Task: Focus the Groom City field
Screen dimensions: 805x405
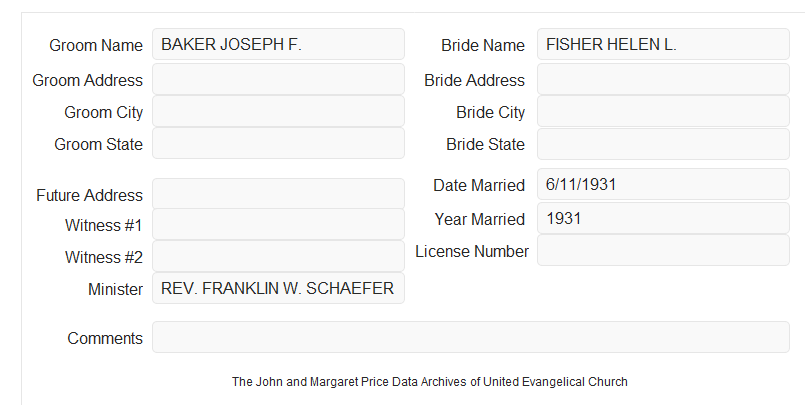Action: pyautogui.click(x=278, y=111)
